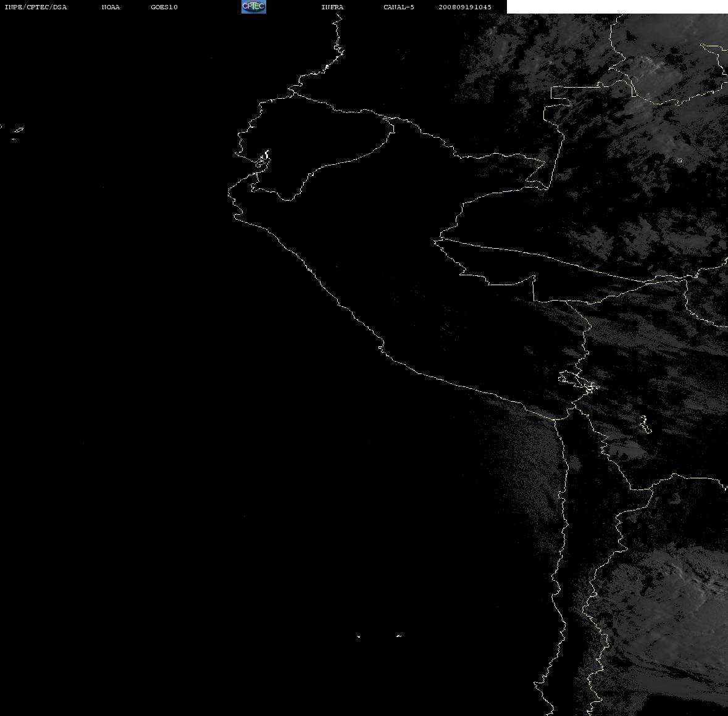Click the GOES10 satellite label
Image resolution: width=728 pixels, height=716 pixels.
tap(164, 7)
